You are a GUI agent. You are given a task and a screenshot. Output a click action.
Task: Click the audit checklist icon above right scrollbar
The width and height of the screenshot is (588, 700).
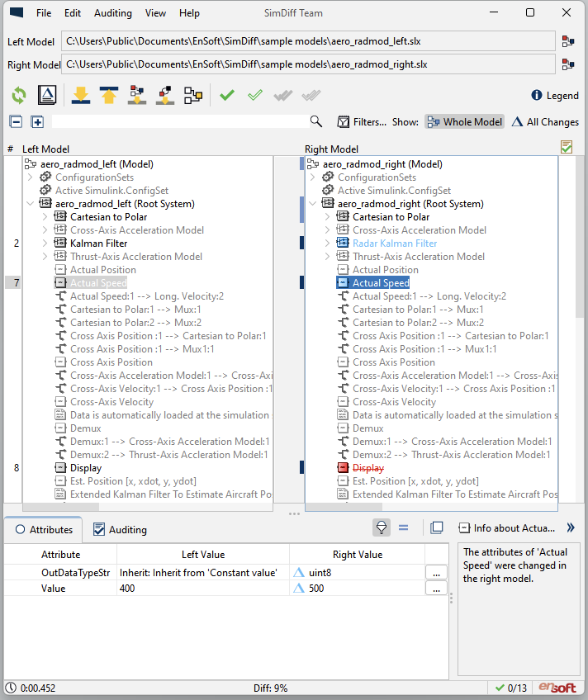point(567,147)
